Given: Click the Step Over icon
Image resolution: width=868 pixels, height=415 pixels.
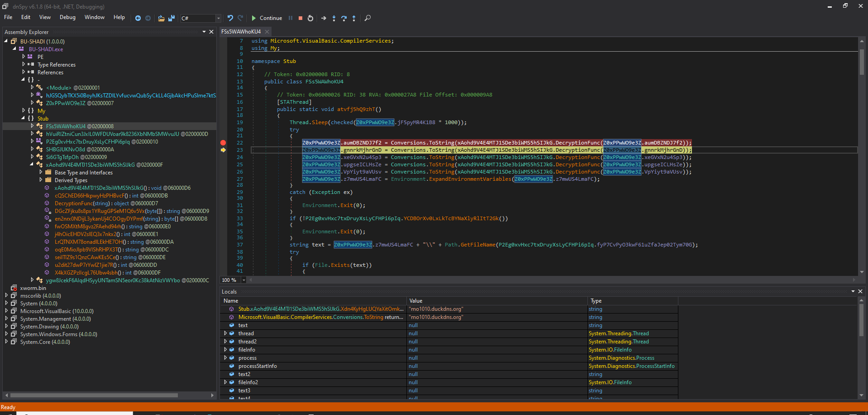Looking at the screenshot, I should tap(344, 18).
